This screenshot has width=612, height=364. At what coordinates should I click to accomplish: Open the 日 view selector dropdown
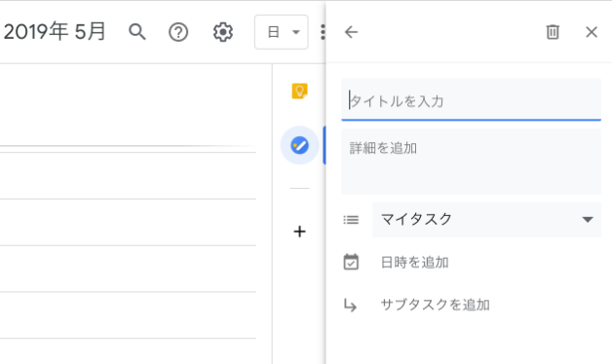tap(281, 32)
